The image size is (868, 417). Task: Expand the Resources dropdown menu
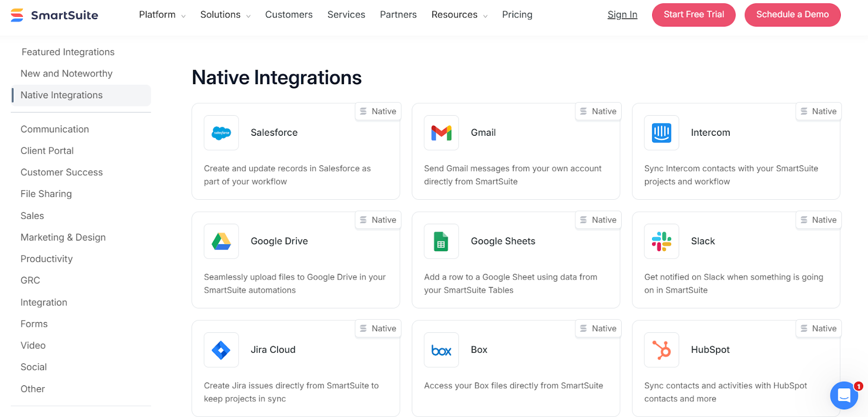point(459,15)
